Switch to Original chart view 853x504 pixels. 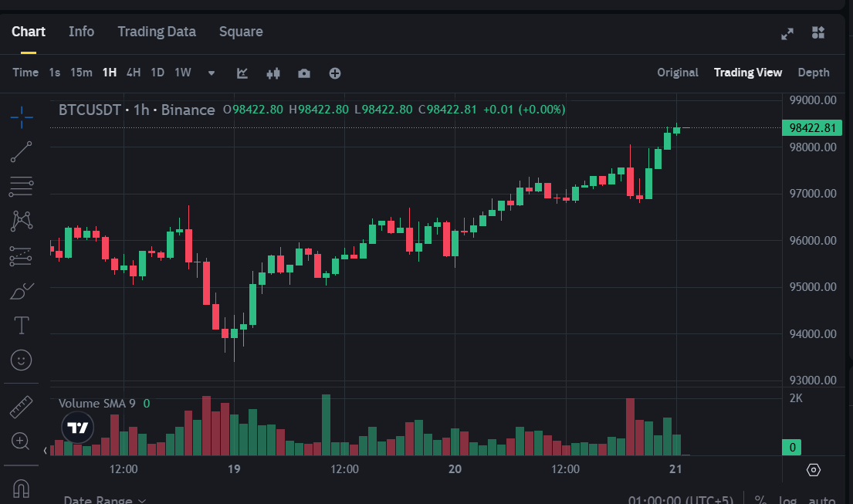tap(677, 73)
